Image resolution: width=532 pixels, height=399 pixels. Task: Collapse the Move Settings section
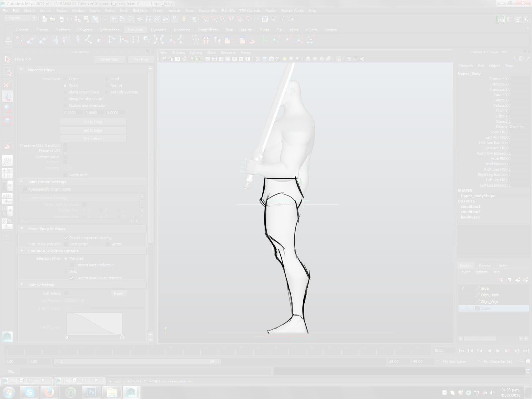[21, 70]
